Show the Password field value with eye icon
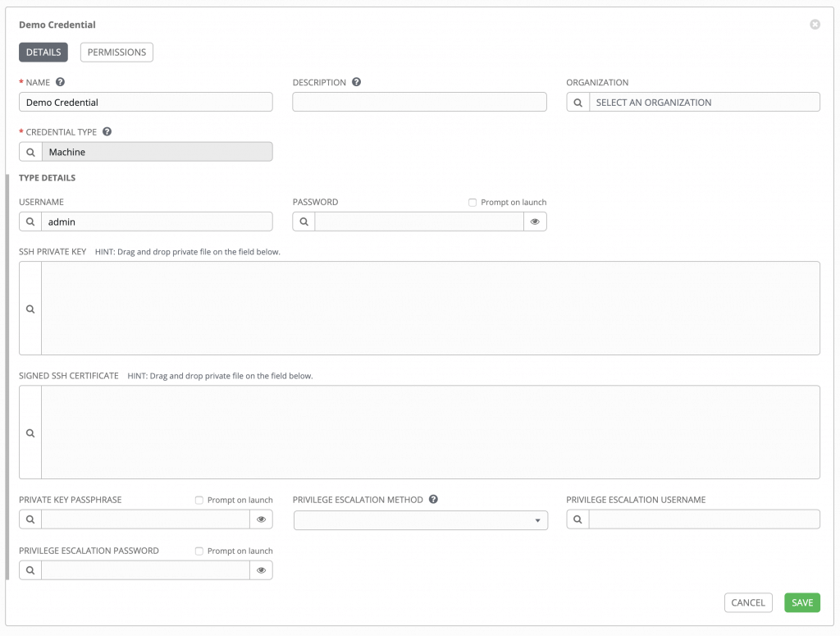840x636 pixels. tap(535, 222)
